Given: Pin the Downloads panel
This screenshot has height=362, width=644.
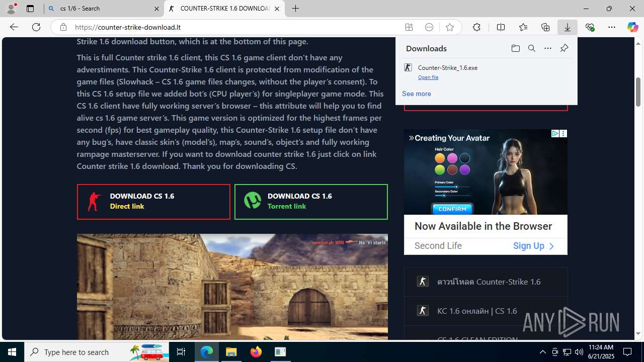Looking at the screenshot, I should point(564,48).
